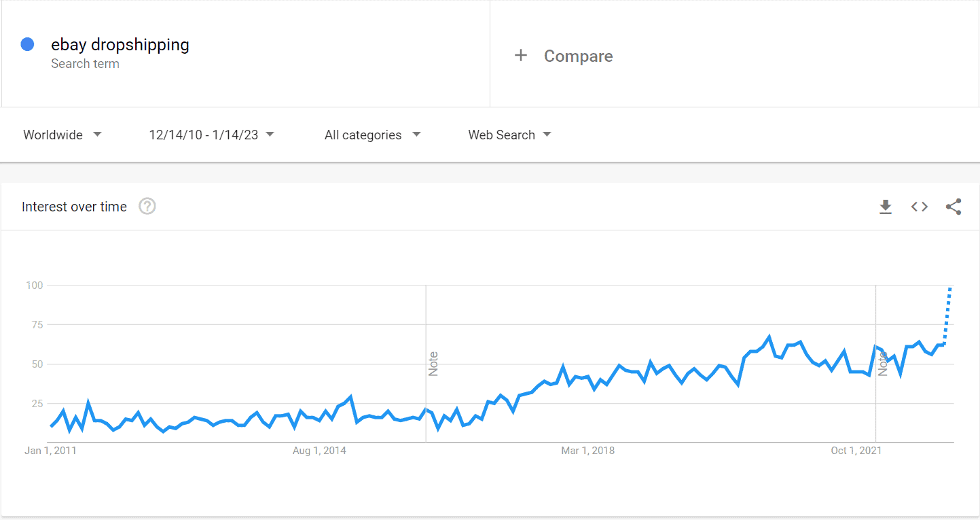The height and width of the screenshot is (520, 980).
Task: Click the Compare label to add a term
Action: 578,56
